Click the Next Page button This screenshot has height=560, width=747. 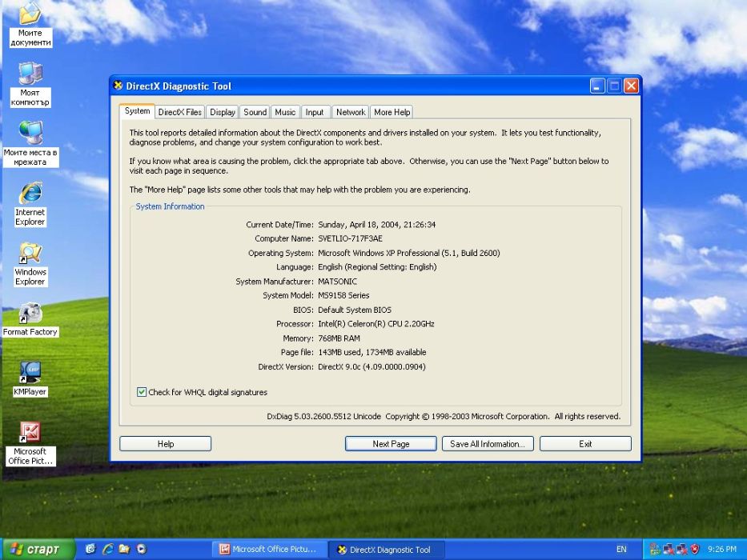(391, 444)
